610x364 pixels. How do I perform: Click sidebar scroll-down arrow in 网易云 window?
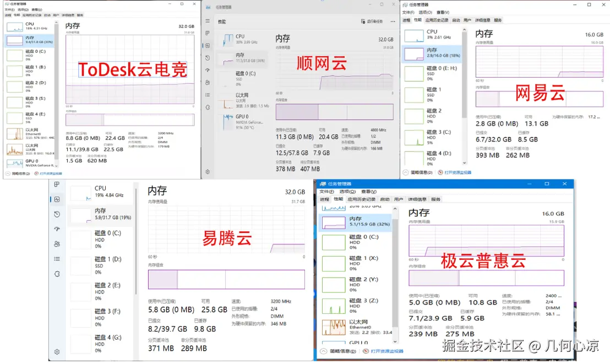(x=465, y=163)
